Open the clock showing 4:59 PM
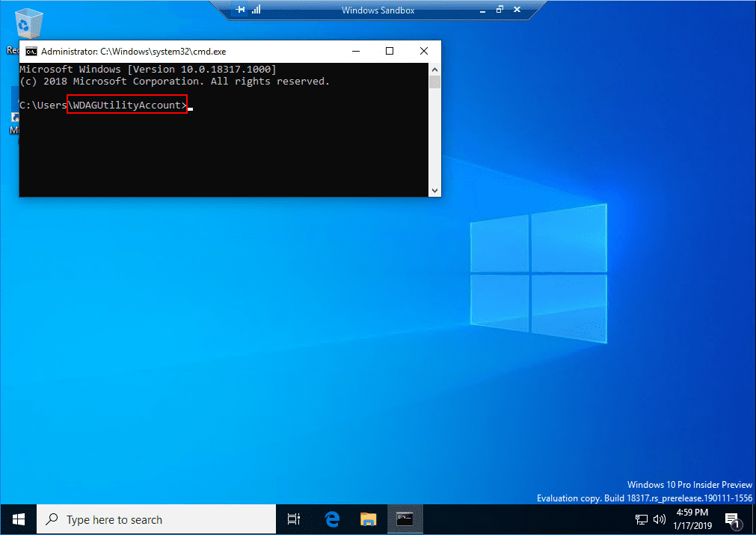 (692, 519)
